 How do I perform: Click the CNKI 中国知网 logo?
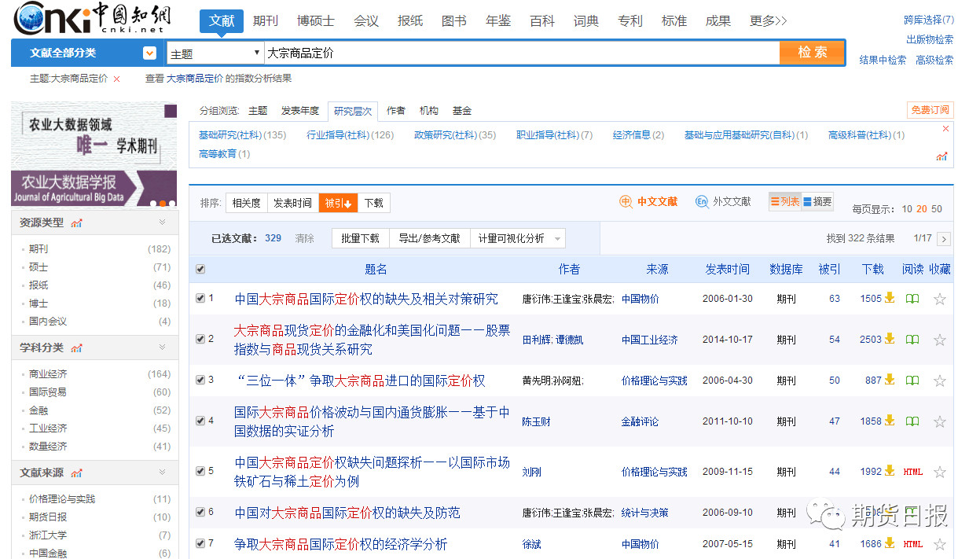[94, 17]
